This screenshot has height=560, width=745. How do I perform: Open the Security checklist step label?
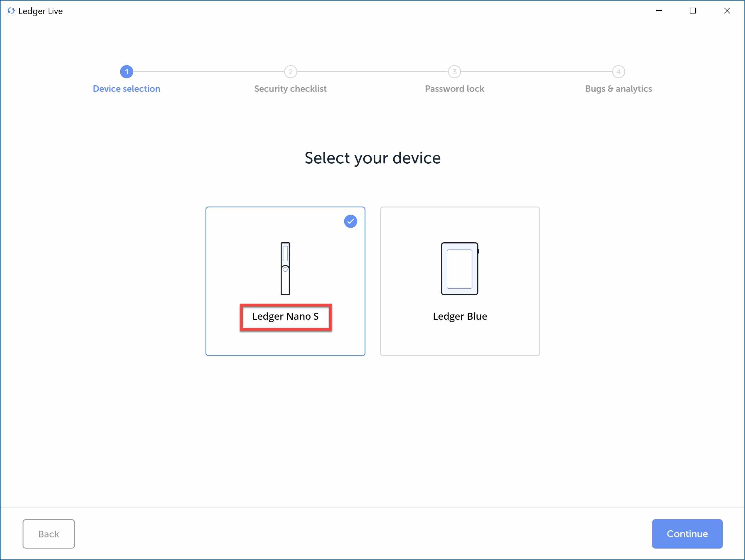[290, 89]
